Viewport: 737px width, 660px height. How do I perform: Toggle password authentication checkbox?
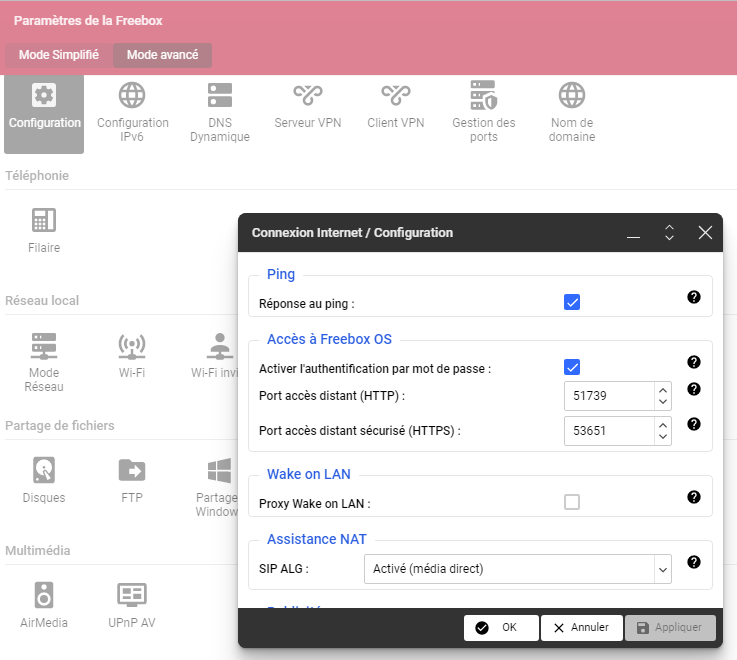coord(572,368)
